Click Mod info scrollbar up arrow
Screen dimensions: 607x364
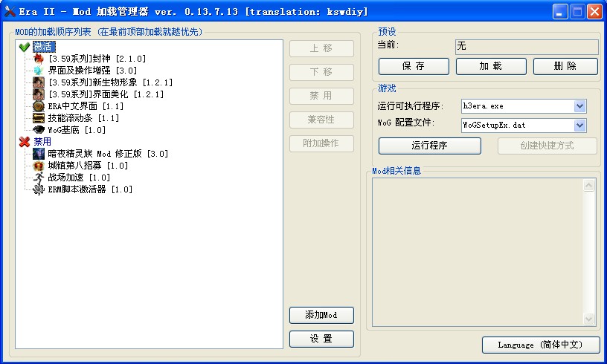click(x=589, y=185)
